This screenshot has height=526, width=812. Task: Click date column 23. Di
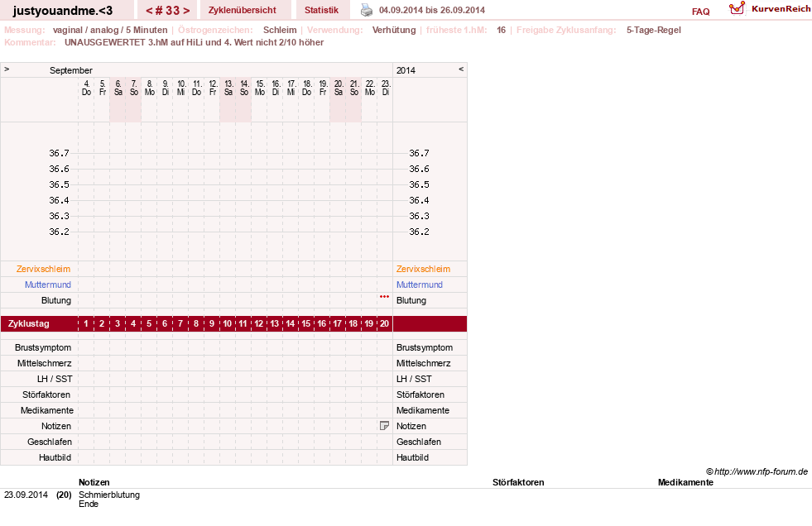[385, 88]
